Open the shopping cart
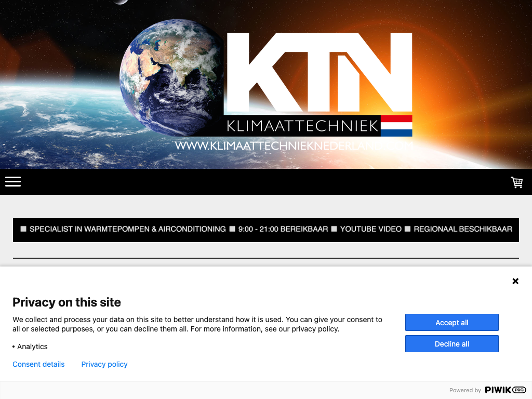The height and width of the screenshot is (399, 532). point(517,182)
